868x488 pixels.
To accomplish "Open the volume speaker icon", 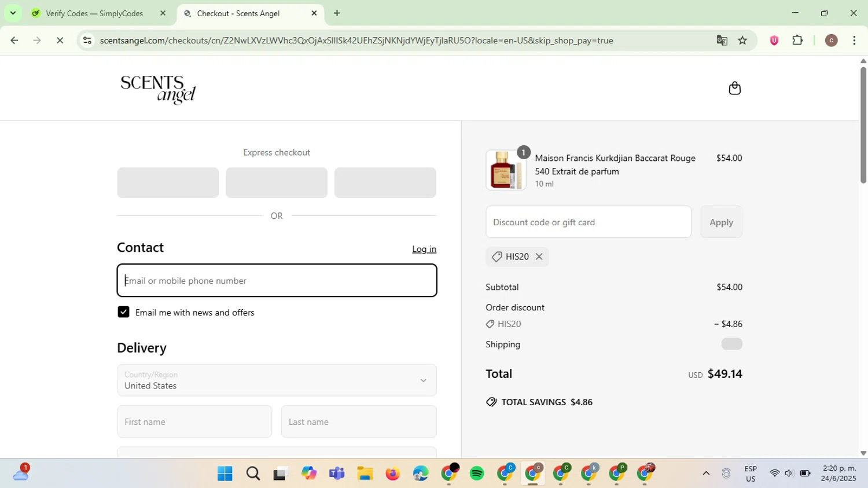I will [789, 474].
